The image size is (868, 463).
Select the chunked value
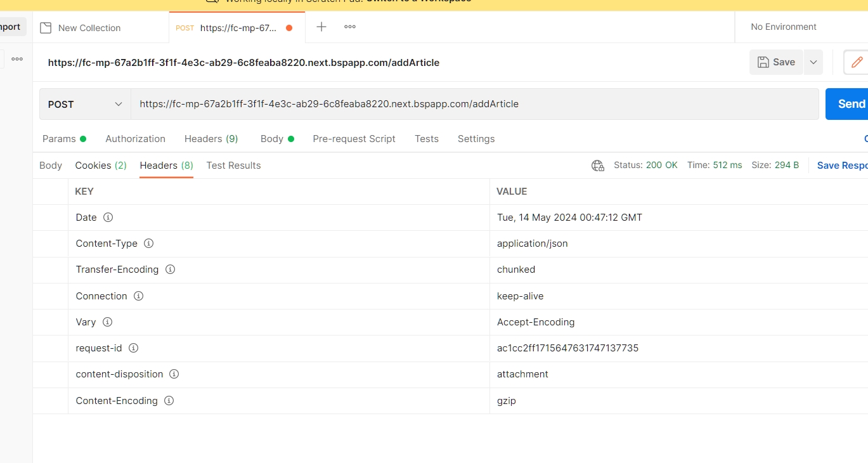(516, 270)
